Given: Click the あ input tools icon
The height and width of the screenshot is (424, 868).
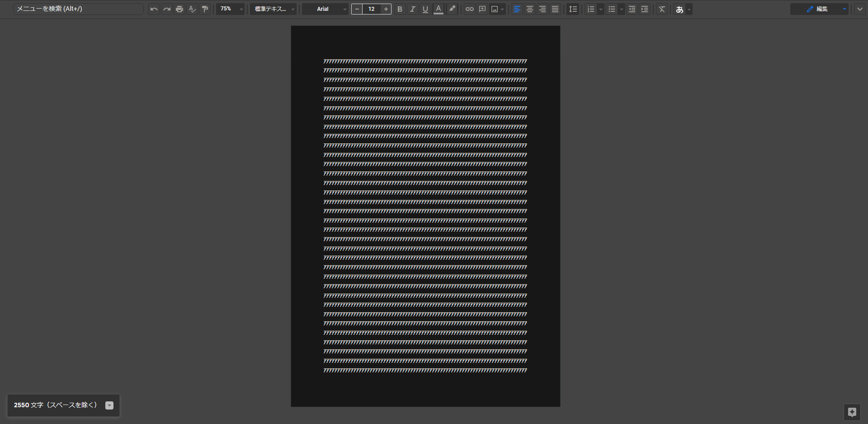Looking at the screenshot, I should tap(679, 9).
